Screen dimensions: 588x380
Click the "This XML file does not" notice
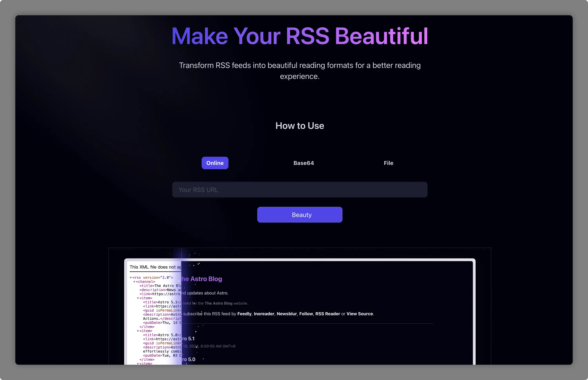coord(155,267)
